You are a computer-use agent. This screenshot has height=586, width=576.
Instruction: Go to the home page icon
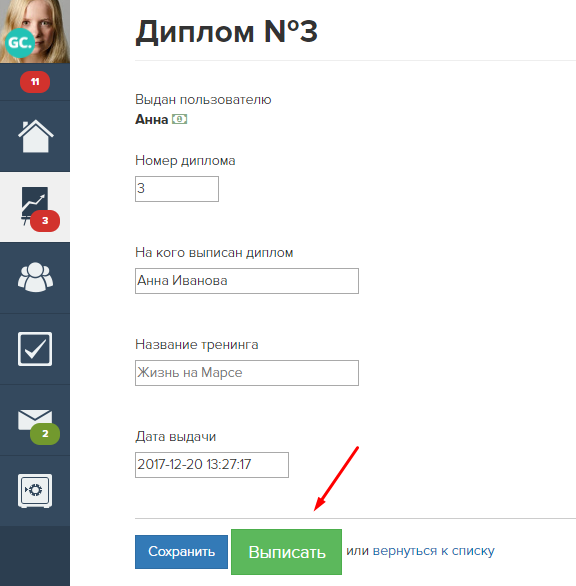click(36, 136)
